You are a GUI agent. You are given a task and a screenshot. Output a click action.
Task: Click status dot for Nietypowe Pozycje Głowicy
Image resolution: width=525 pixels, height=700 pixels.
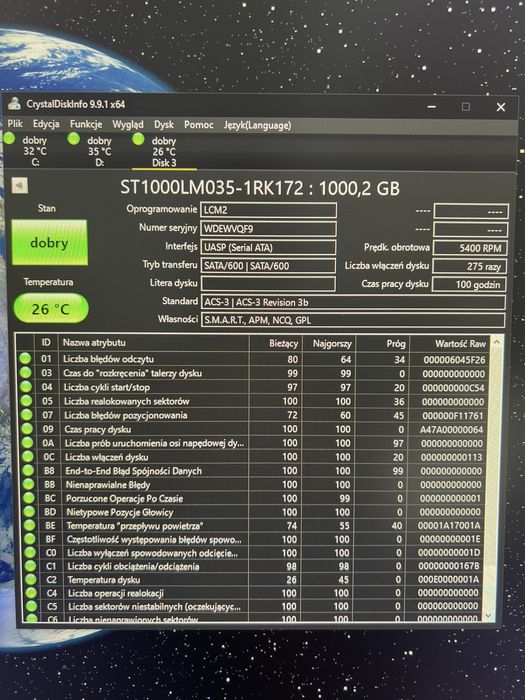[29, 512]
